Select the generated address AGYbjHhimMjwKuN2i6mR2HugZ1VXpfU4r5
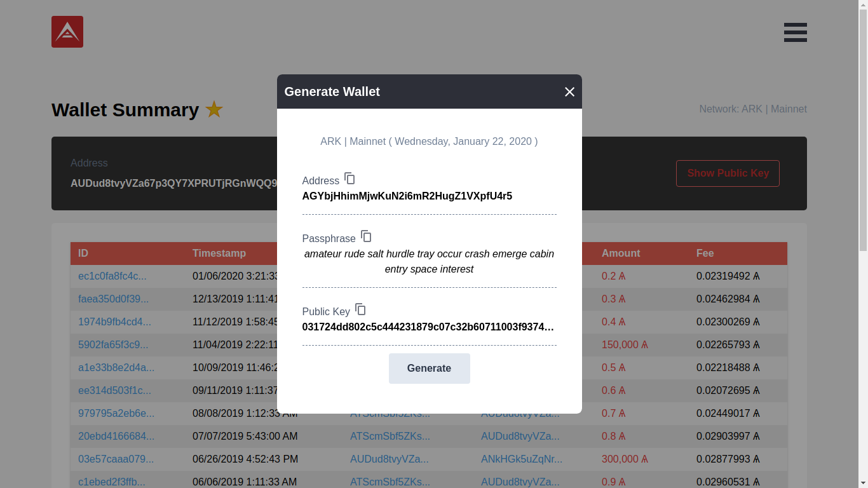The width and height of the screenshot is (868, 488). tap(407, 196)
